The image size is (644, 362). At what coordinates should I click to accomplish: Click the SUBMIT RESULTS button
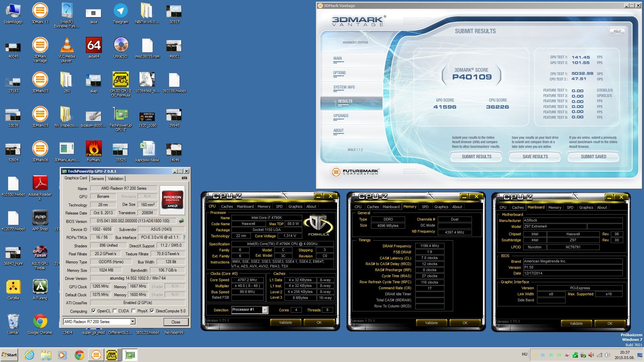point(476,157)
